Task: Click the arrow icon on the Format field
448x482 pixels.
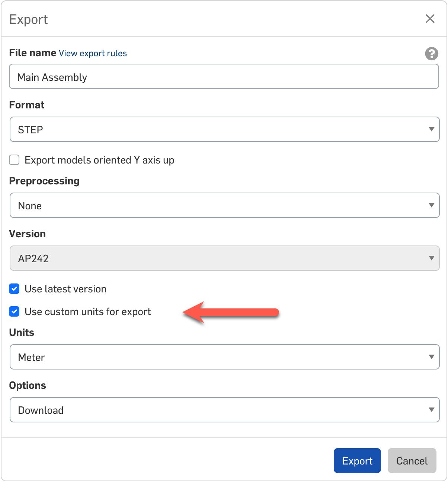Action: click(431, 129)
